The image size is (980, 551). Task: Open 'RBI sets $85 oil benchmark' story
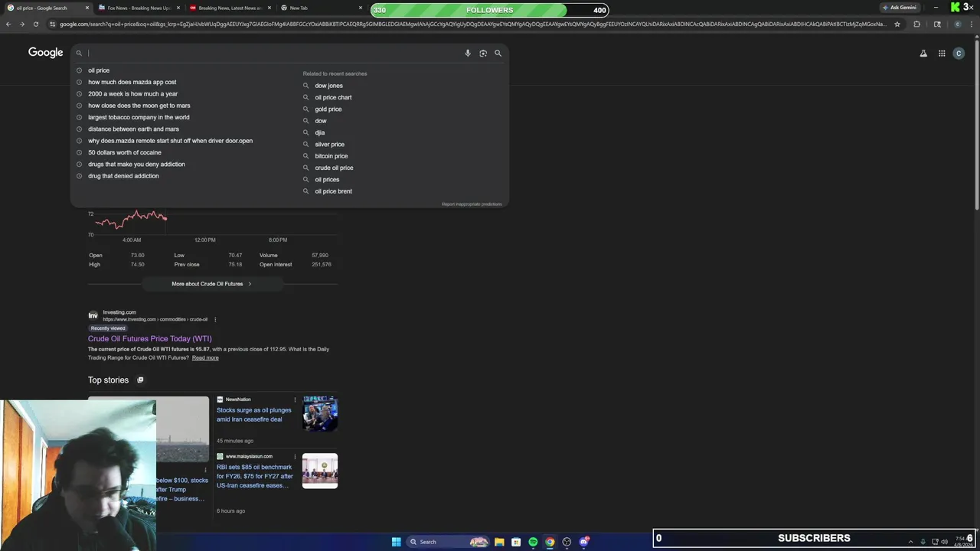(x=254, y=476)
